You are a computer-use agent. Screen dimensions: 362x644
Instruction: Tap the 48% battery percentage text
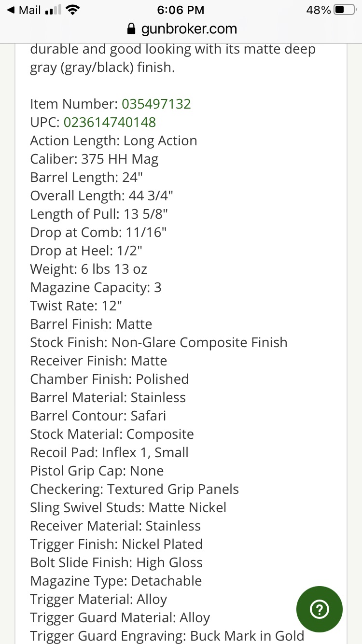pyautogui.click(x=319, y=10)
